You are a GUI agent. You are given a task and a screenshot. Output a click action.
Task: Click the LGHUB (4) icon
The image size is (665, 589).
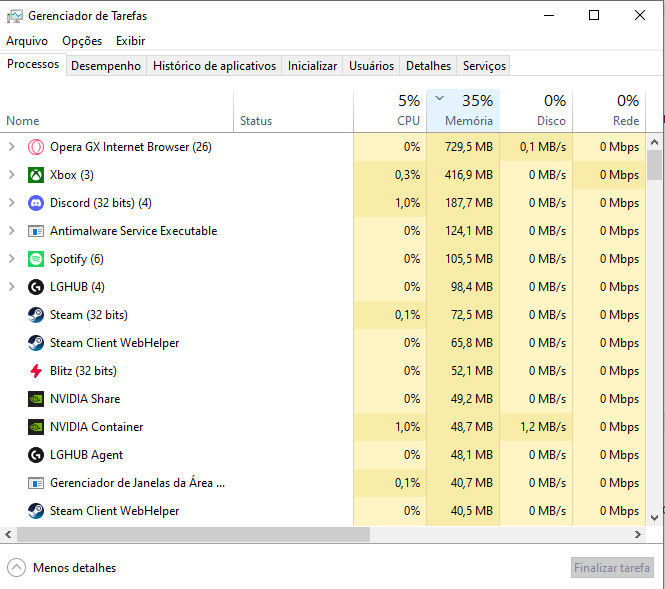tap(36, 287)
